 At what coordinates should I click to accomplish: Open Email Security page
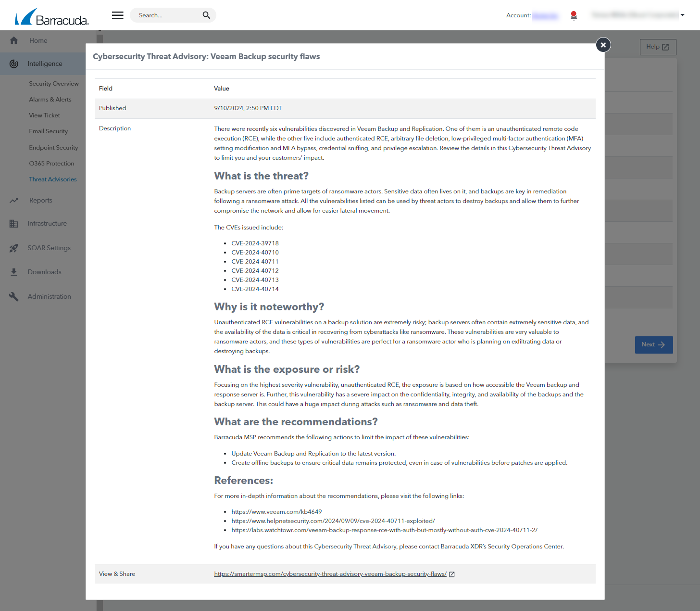tap(48, 131)
